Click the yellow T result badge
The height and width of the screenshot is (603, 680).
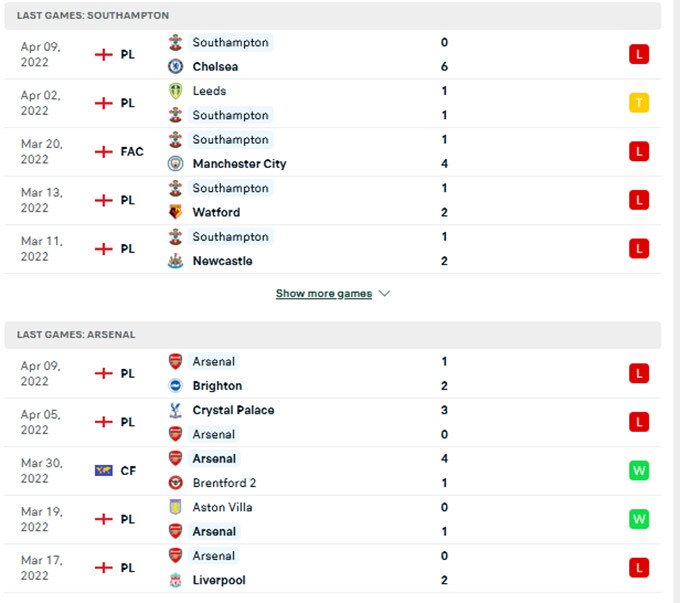tap(639, 103)
